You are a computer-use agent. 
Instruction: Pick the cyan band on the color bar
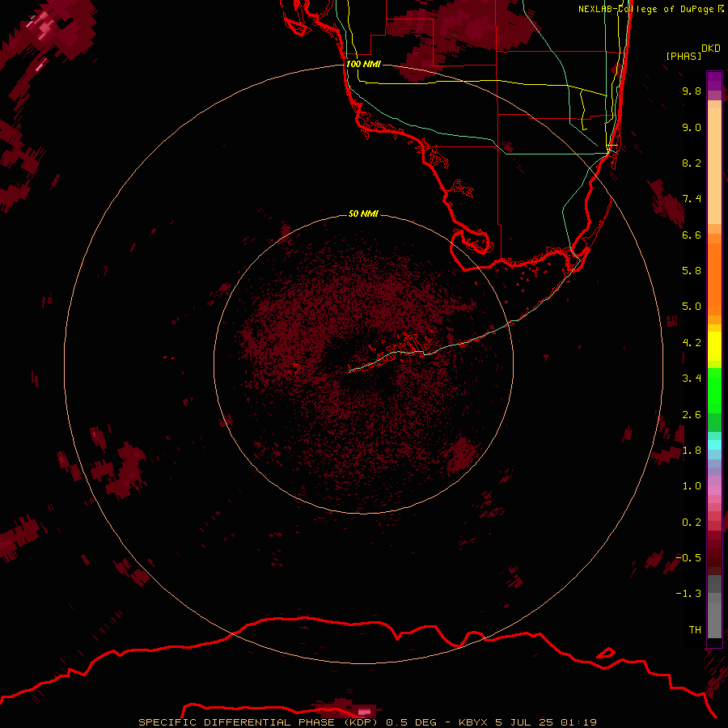tap(714, 445)
